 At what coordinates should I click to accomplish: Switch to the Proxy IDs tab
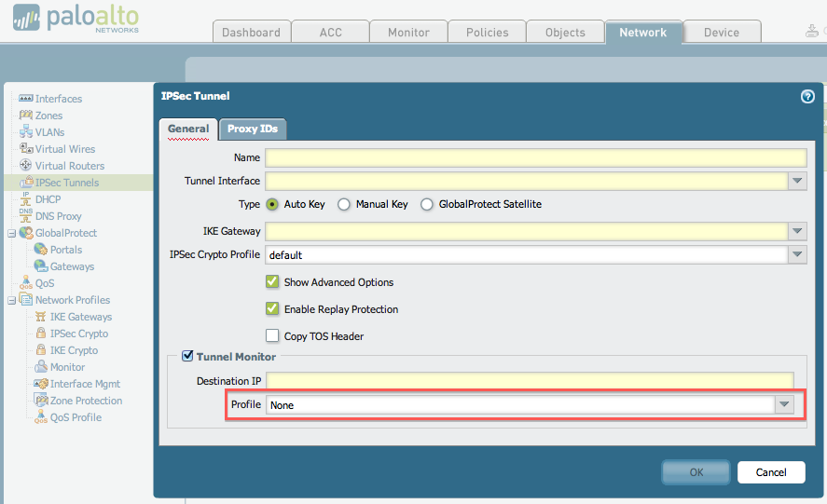[x=253, y=129]
